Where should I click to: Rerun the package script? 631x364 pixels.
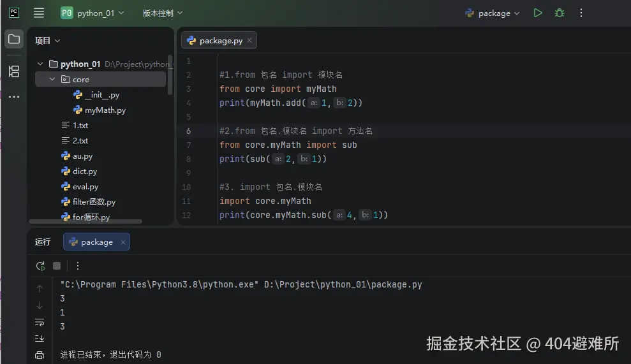(x=40, y=266)
